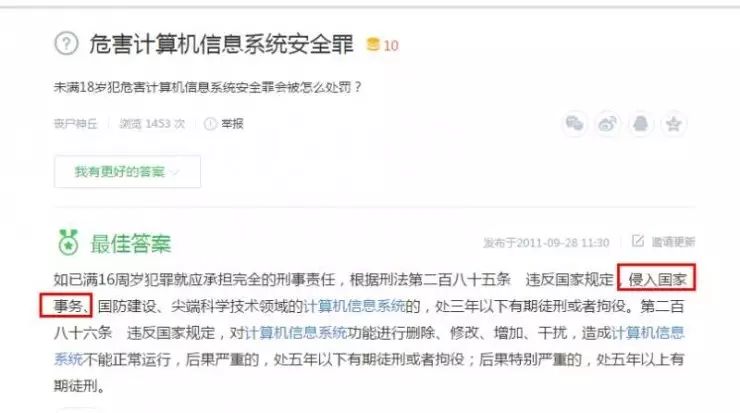Click the 邀请更新 text link

coord(673,242)
